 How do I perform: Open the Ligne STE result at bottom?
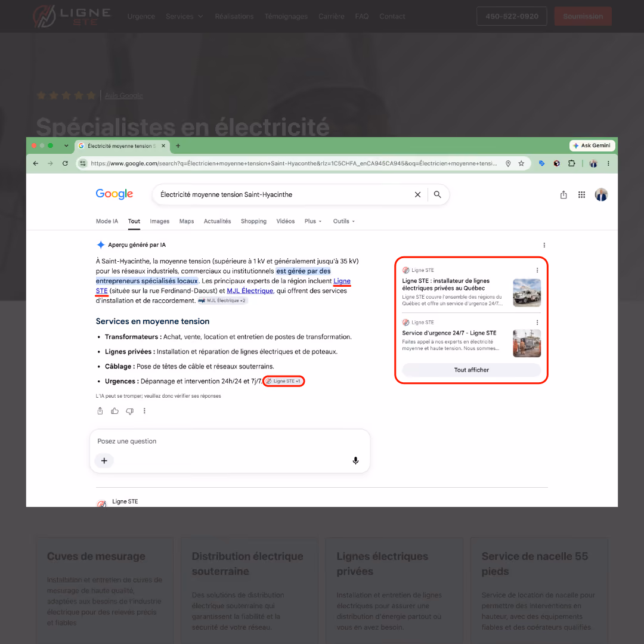(125, 501)
